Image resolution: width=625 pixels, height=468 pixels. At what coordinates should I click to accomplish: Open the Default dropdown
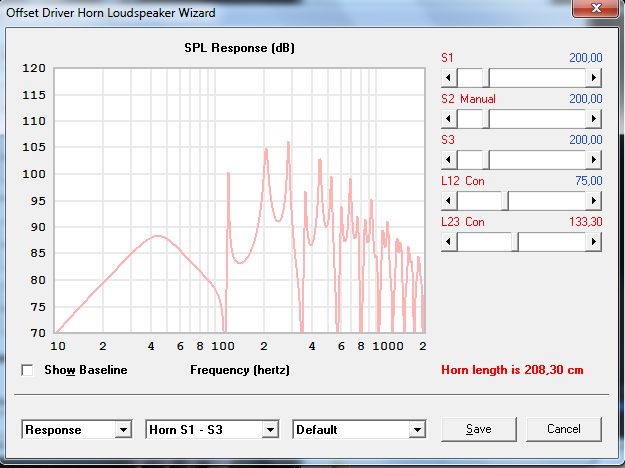[359, 430]
